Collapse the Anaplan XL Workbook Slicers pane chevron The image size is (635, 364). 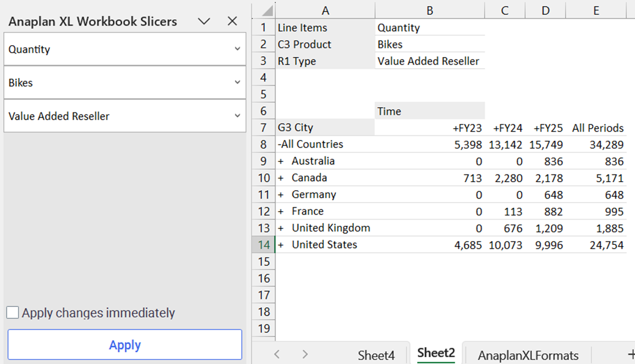(x=204, y=21)
